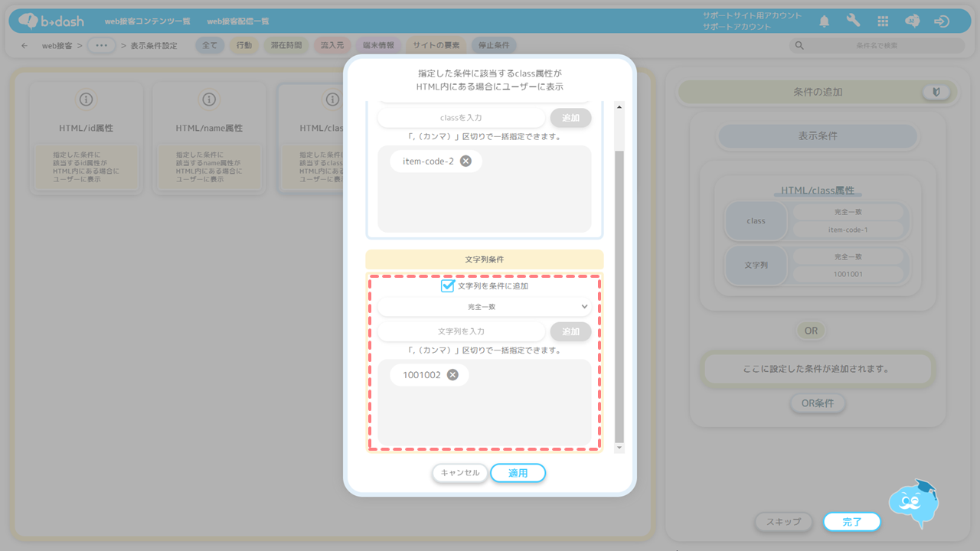Screen dimensions: 980x551
Task: Click the 1001001 value
Action: point(848,274)
